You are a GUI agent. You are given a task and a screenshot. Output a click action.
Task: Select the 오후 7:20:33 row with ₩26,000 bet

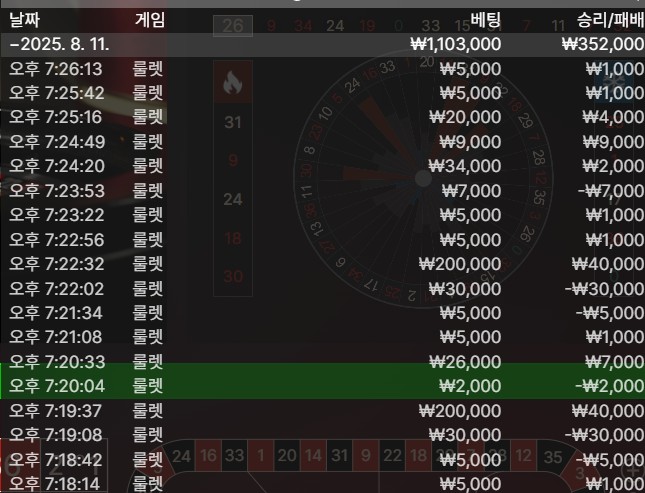322,362
